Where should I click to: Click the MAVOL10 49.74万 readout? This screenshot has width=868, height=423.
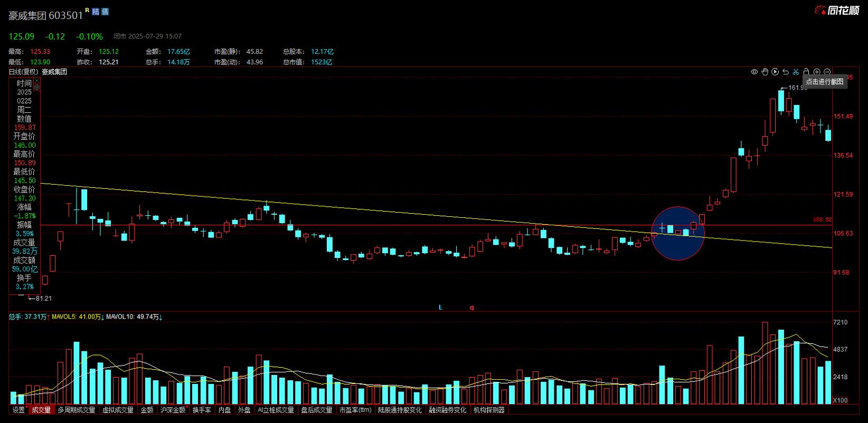click(134, 317)
